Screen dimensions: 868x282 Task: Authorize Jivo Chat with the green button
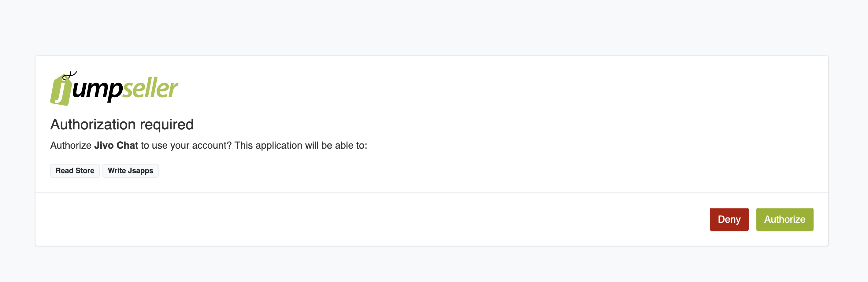(x=785, y=219)
